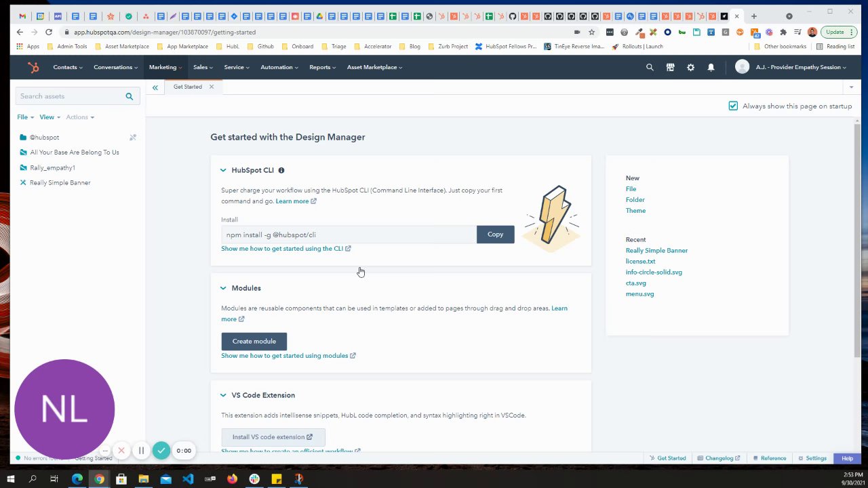
Task: Click the New File link
Action: click(x=631, y=189)
